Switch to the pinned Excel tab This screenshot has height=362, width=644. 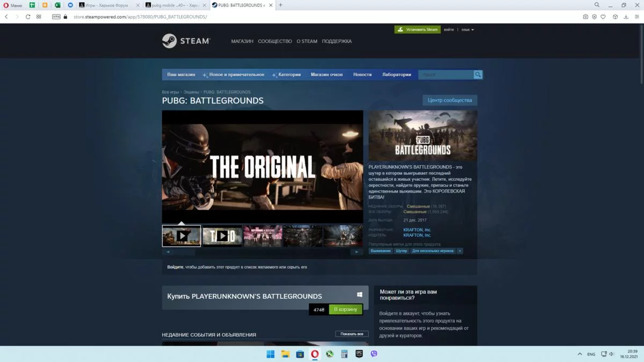(57, 5)
